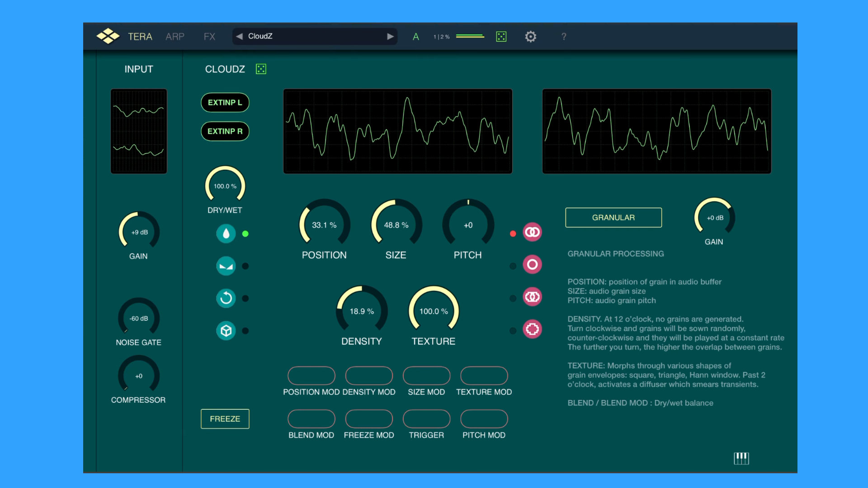This screenshot has width=868, height=488.
Task: Click the TRIGGER mod slot
Action: tap(426, 419)
